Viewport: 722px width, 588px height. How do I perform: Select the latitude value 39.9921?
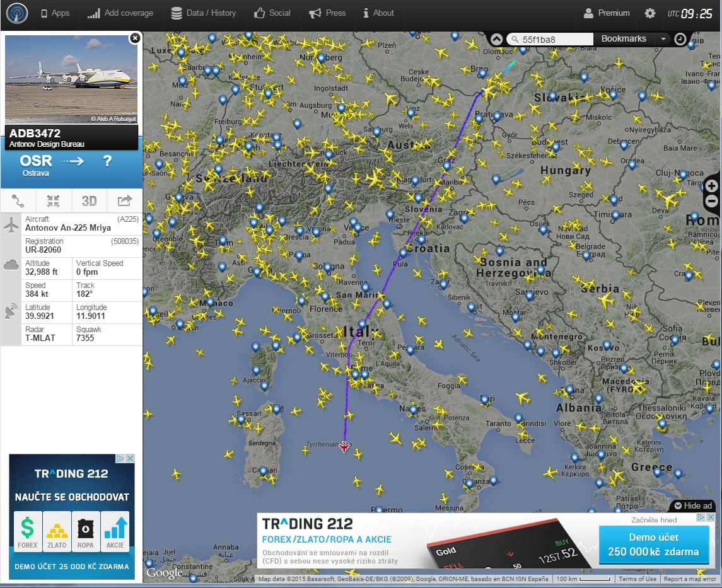40,316
